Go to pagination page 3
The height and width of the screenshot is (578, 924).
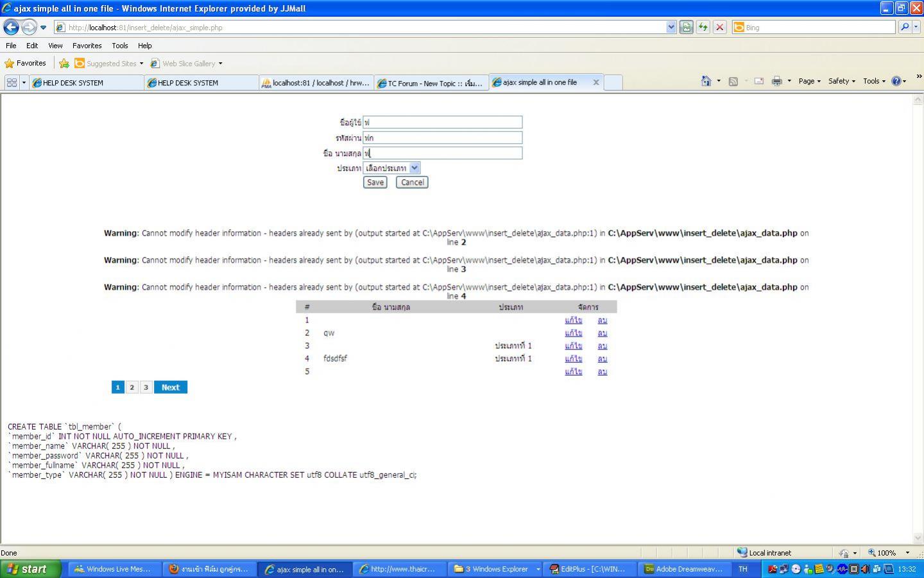[146, 387]
